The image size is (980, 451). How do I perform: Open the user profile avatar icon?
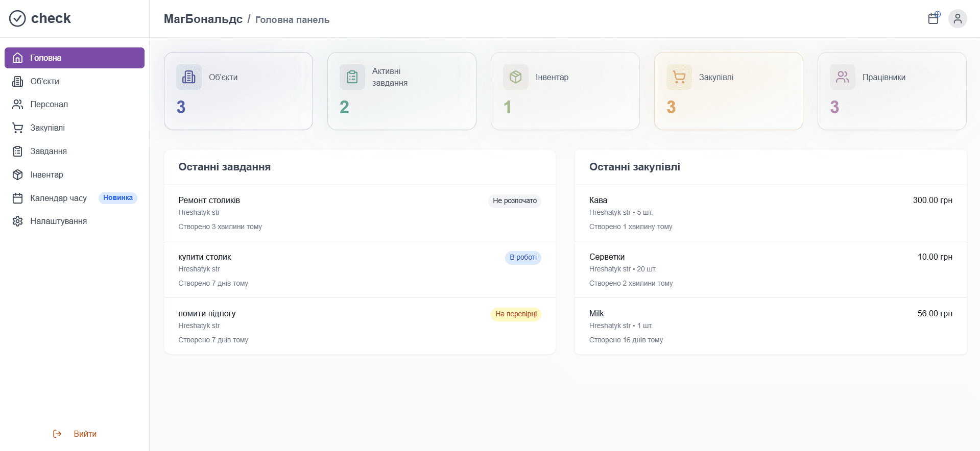958,18
